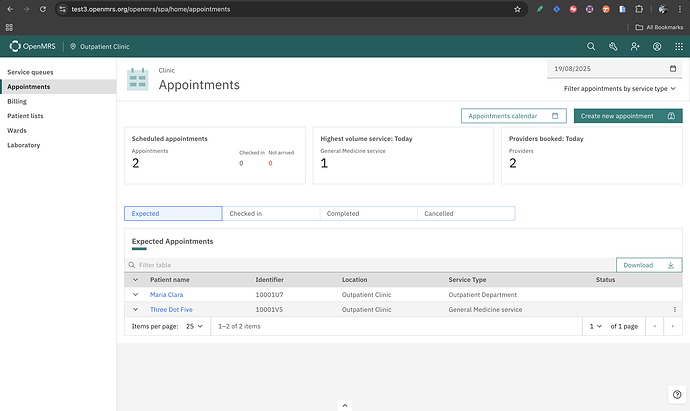Open overflow menu for Three Dot Five row

tap(675, 310)
